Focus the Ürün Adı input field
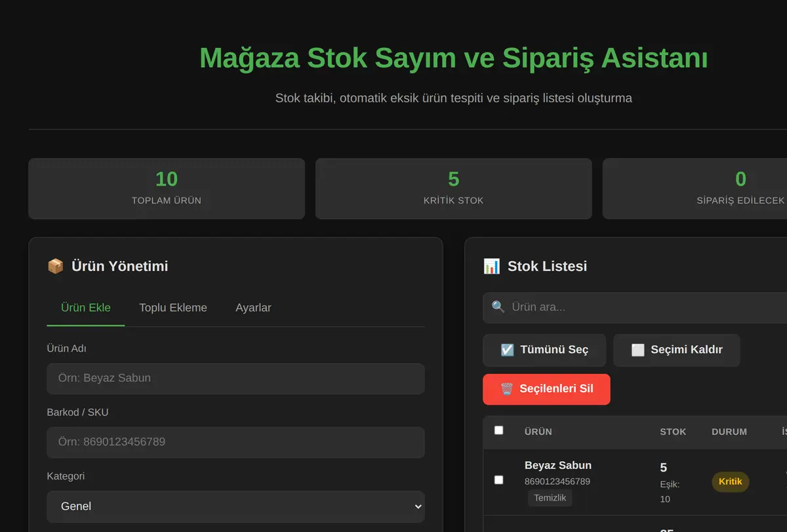Viewport: 787px width, 532px height. (235, 379)
